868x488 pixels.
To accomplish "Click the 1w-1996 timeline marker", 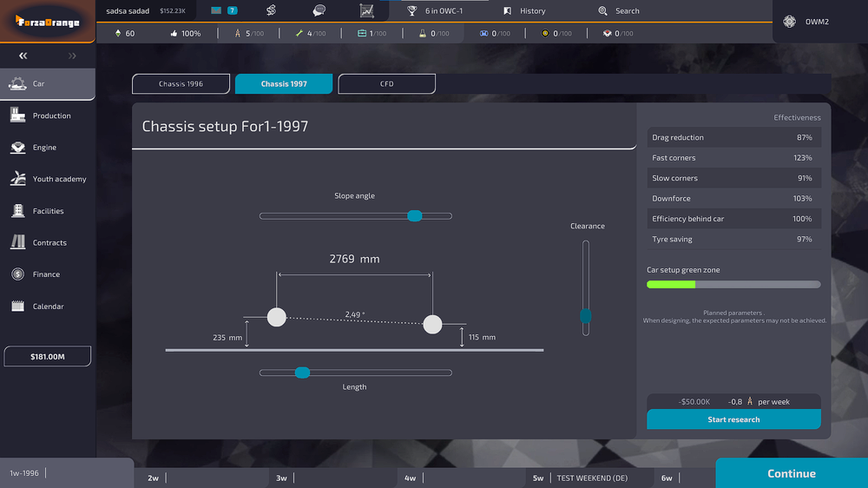I will [24, 473].
